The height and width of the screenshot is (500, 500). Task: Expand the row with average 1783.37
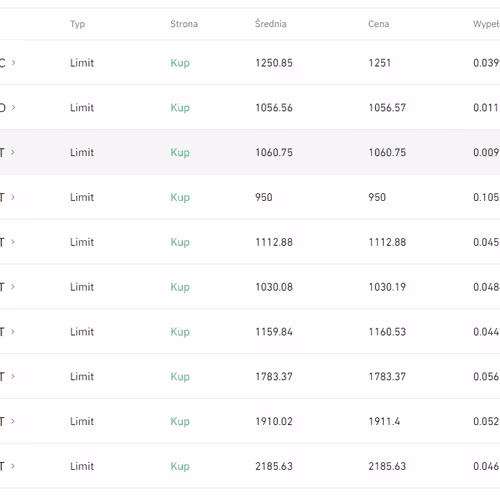pyautogui.click(x=13, y=376)
